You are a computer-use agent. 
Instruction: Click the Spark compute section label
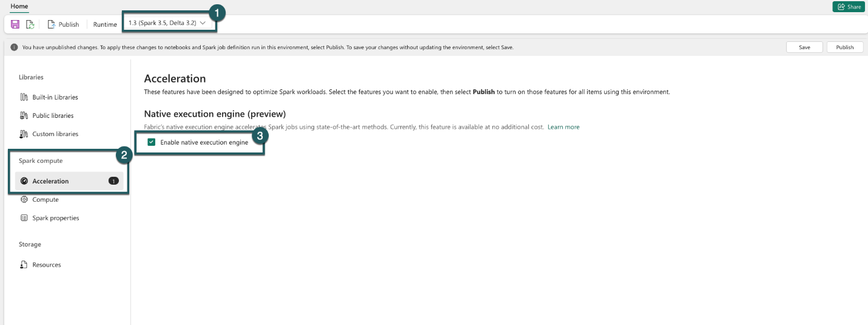[x=41, y=161]
